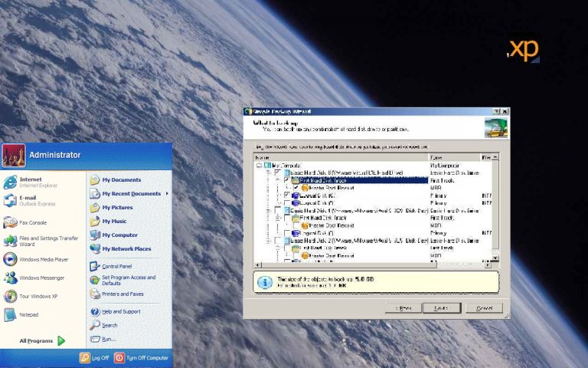This screenshot has width=588, height=368.
Task: Open My Documents menu entry
Action: pos(120,180)
